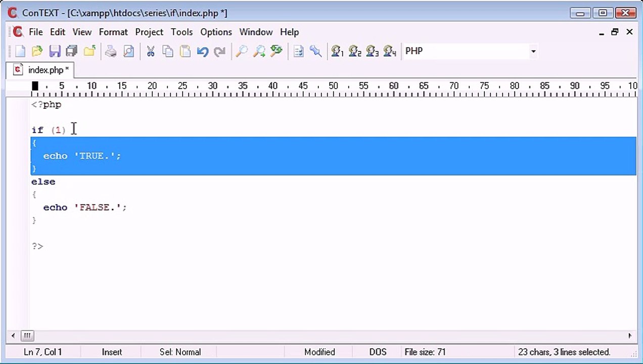
Task: Click the Save All files icon
Action: click(72, 51)
